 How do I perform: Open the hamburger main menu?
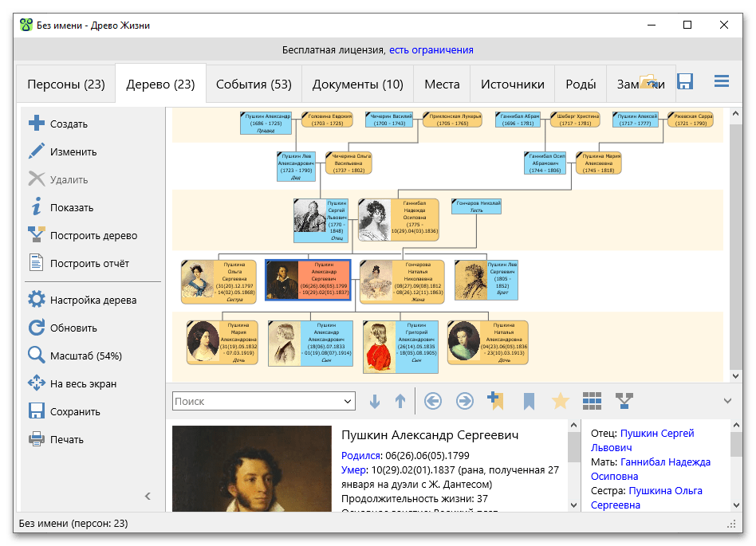click(722, 82)
